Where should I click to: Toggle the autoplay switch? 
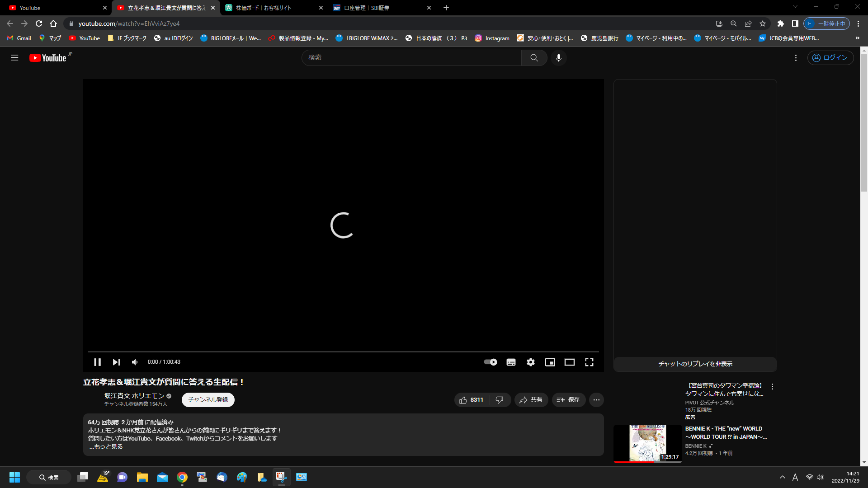tap(491, 362)
